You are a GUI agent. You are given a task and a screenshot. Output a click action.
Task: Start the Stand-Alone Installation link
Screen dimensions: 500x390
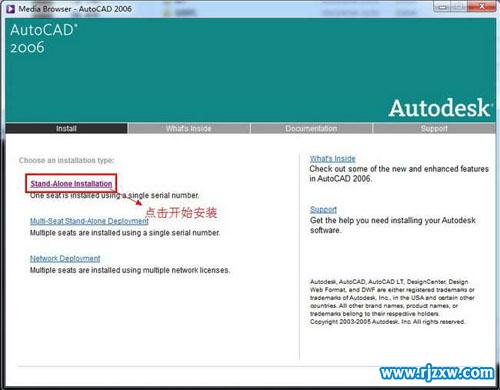click(x=71, y=184)
